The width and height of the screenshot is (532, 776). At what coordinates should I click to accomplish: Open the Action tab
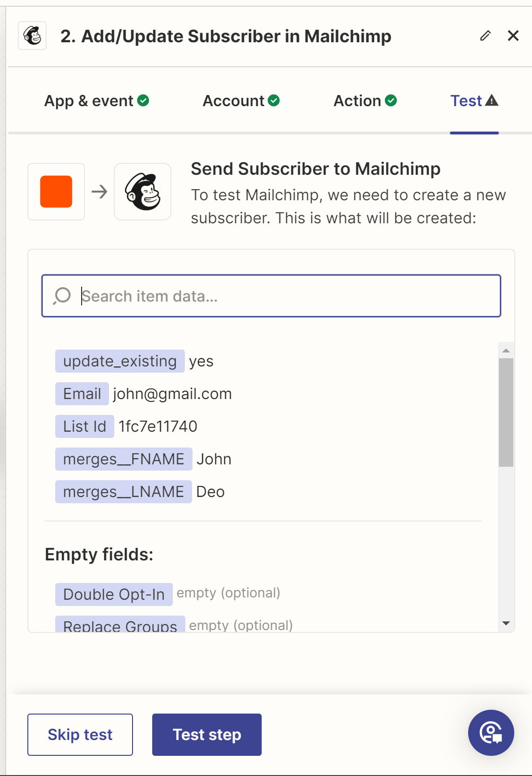coord(365,101)
